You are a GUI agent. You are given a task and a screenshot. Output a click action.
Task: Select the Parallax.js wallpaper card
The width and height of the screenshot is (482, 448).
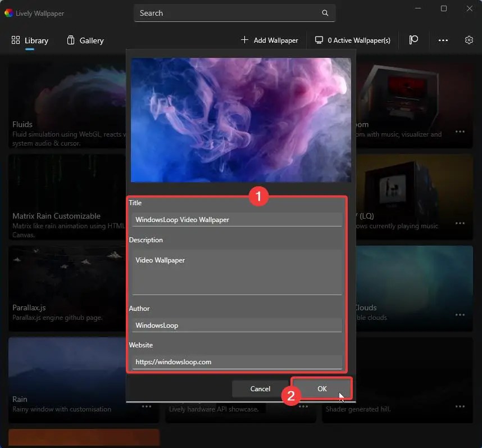coord(67,288)
